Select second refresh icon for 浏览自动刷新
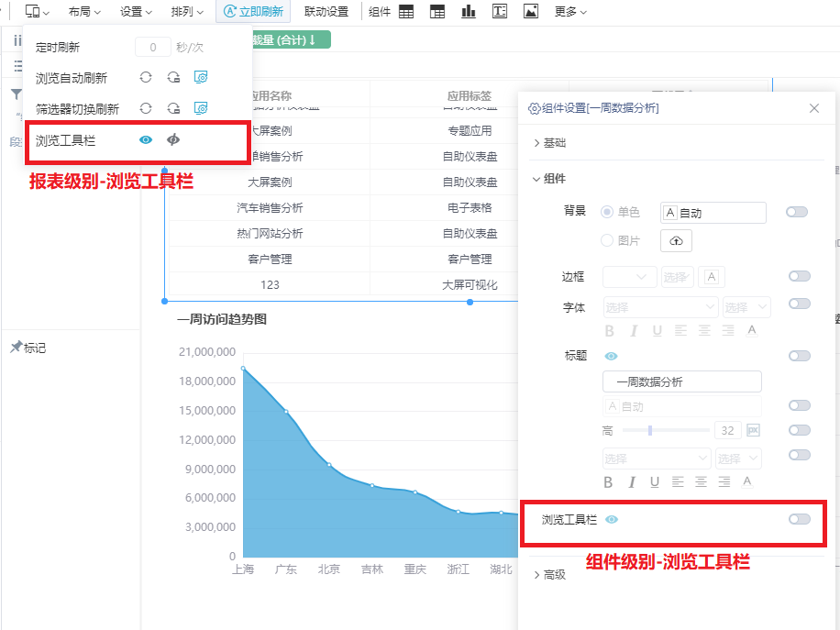 point(173,77)
